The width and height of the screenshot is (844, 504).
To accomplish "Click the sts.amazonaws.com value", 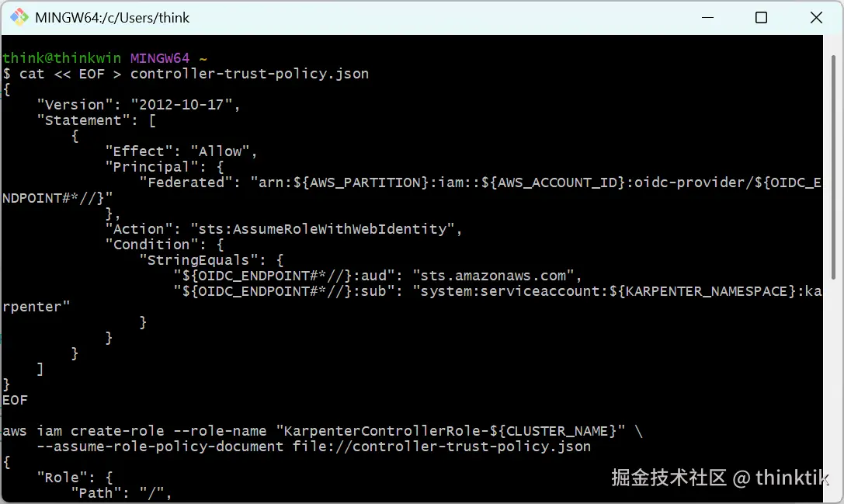I will 492,276.
